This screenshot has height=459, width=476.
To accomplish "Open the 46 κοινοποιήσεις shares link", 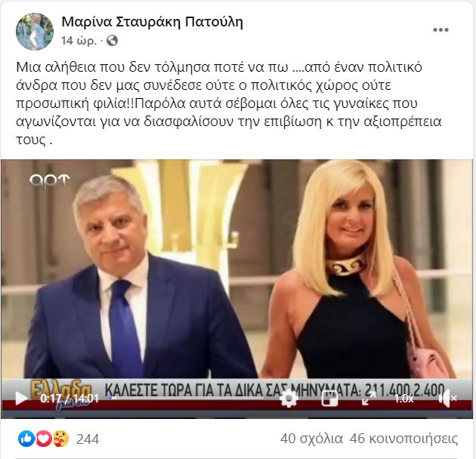I will 403,439.
